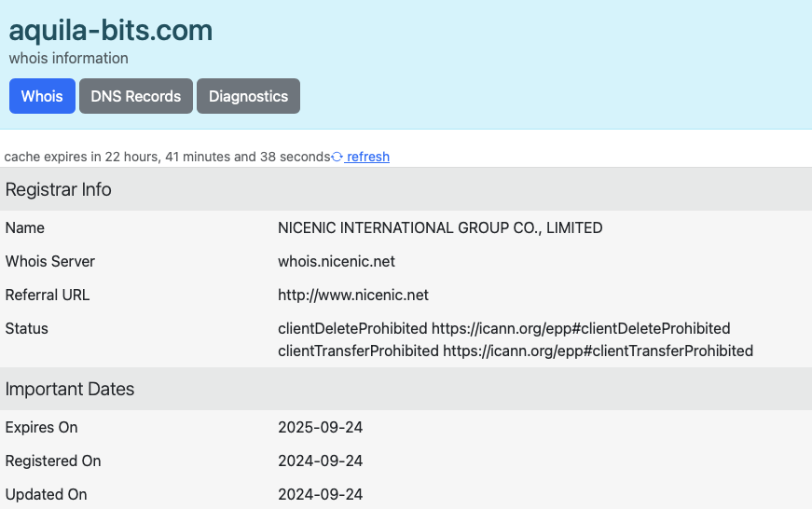Click the Expires On date 2025-09-24
Image resolution: width=812 pixels, height=509 pixels.
tap(320, 427)
